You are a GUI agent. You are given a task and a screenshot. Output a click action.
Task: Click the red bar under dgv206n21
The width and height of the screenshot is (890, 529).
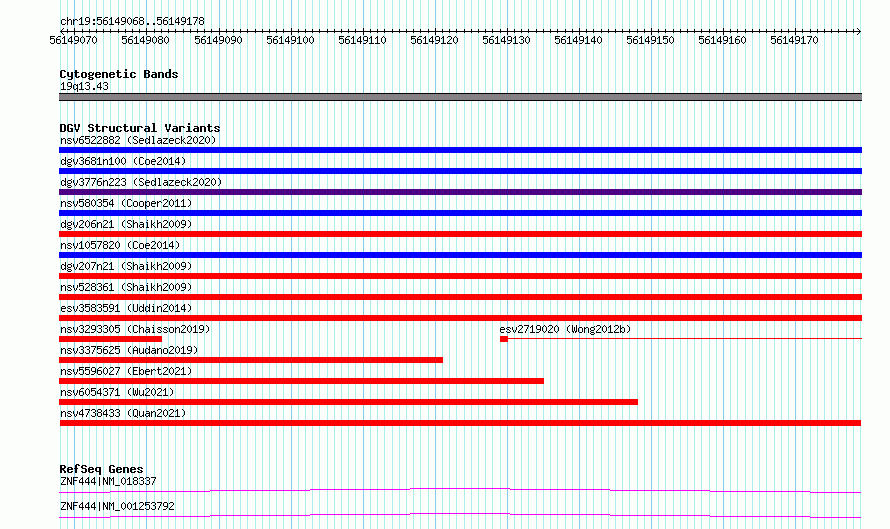point(460,234)
